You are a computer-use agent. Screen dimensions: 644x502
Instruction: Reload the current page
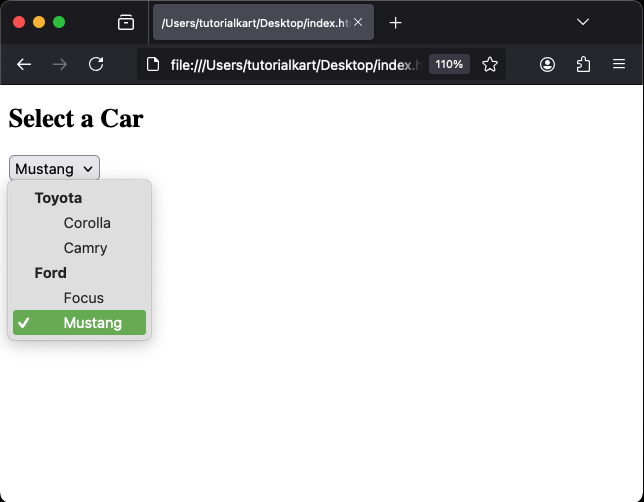tap(96, 64)
